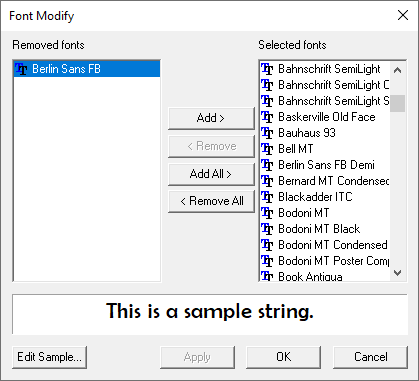Select Bernard MT Condensed font entry
Screen dimensions: 419x381
[x=325, y=181]
